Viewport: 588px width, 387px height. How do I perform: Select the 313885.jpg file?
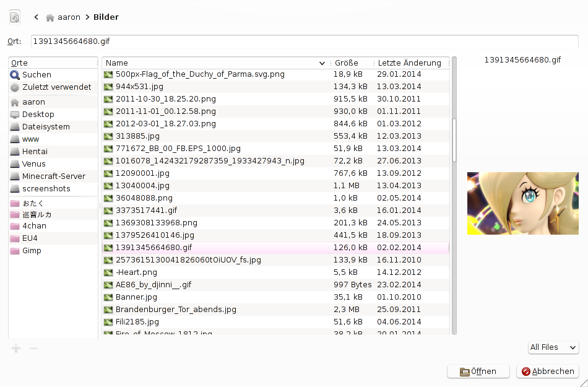(x=275, y=136)
